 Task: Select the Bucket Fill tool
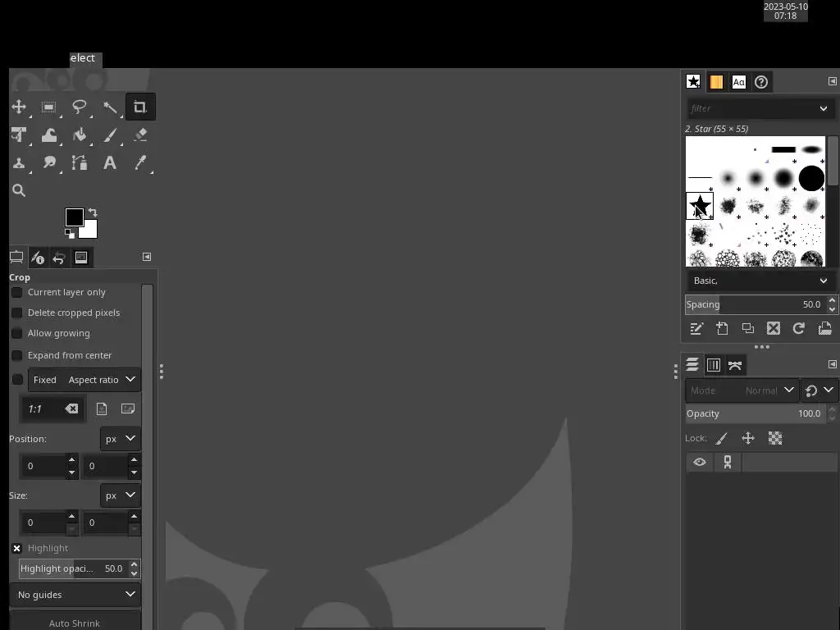80,135
